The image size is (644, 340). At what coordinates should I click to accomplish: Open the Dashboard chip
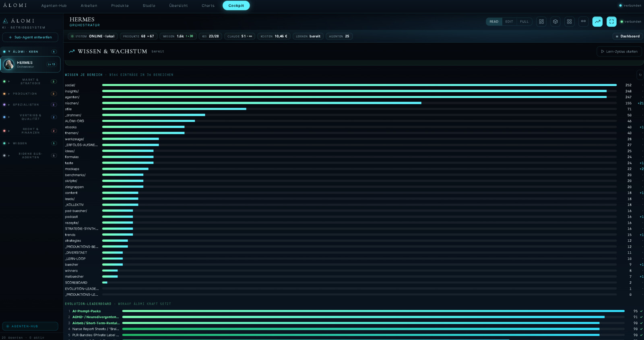[x=627, y=36]
